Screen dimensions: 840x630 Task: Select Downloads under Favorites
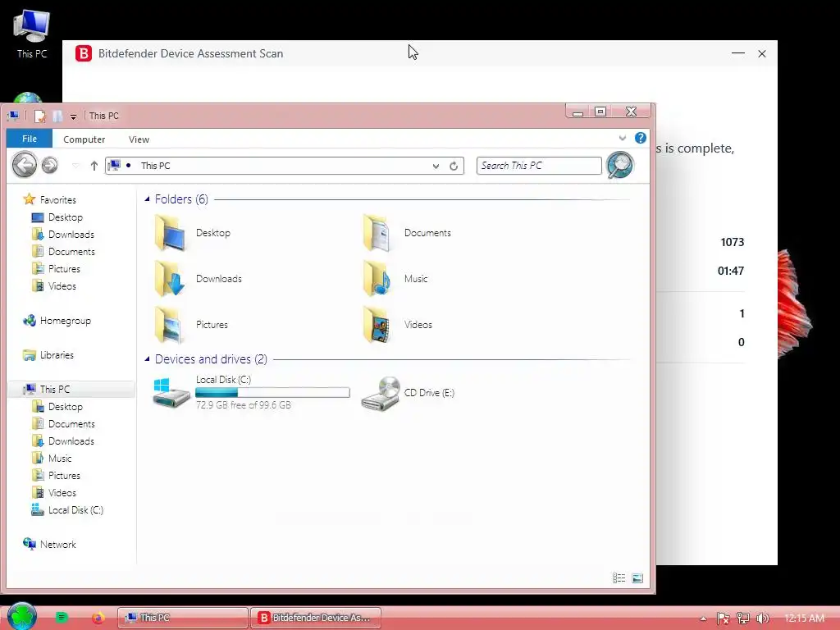point(71,235)
